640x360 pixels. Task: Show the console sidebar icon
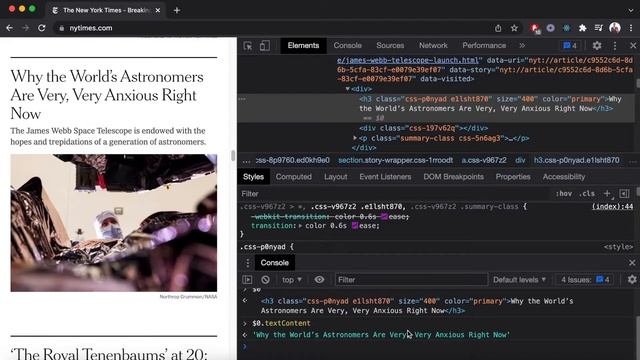[247, 280]
